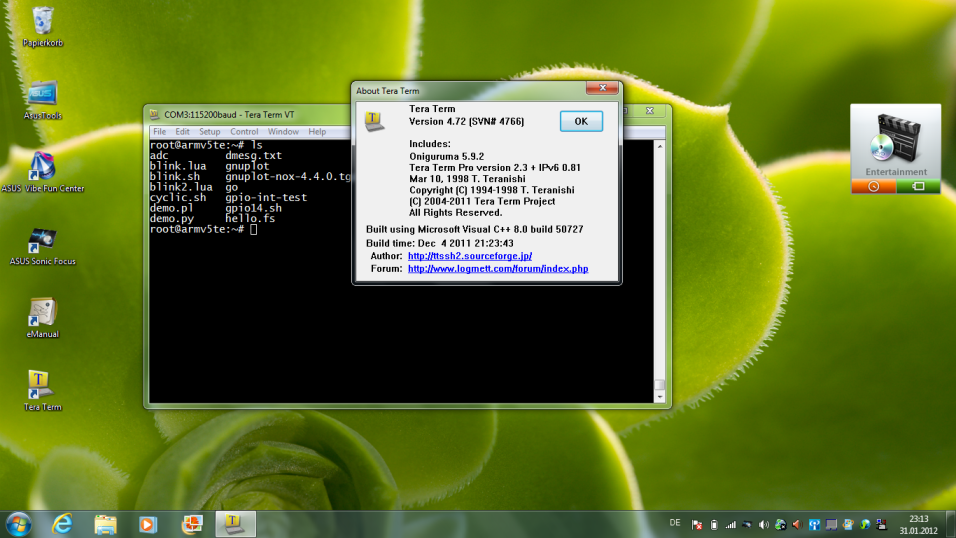Screen dimensions: 956x538
Task: Click 'cyclic.sh' in the terminal listing
Action: click(x=178, y=198)
